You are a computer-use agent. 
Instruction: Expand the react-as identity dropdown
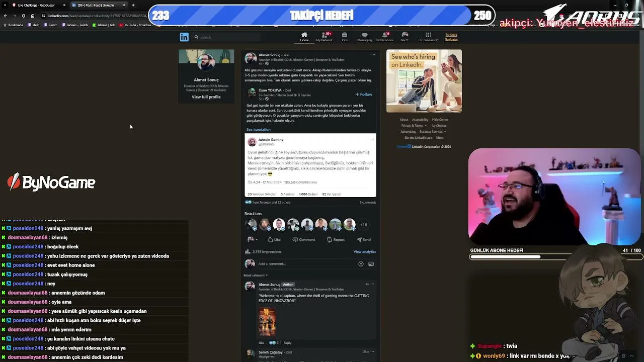pos(252,239)
